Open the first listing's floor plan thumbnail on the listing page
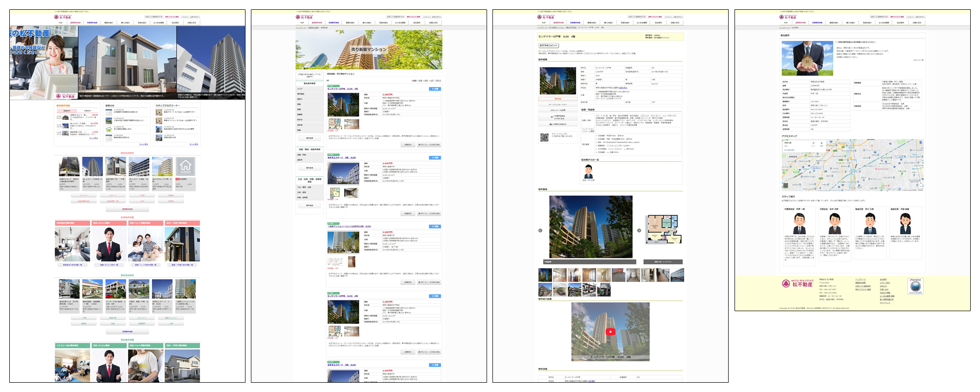This screenshot has width=980, height=392. pyautogui.click(x=336, y=124)
